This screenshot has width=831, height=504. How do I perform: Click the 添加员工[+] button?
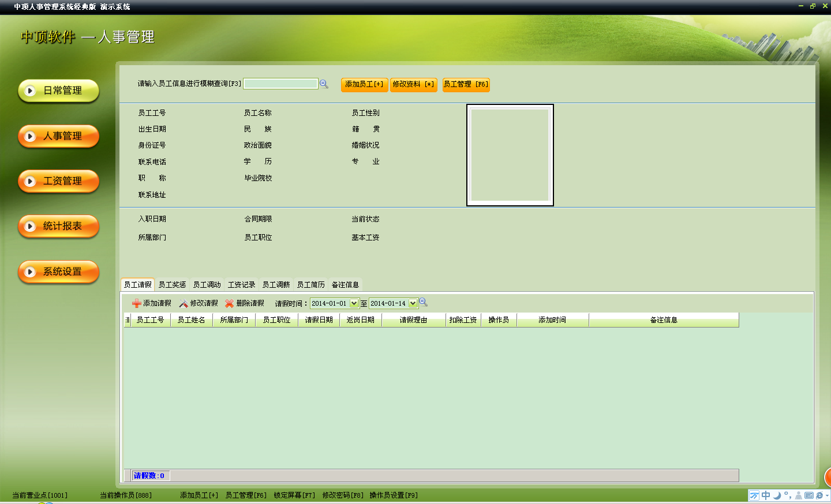coord(364,84)
